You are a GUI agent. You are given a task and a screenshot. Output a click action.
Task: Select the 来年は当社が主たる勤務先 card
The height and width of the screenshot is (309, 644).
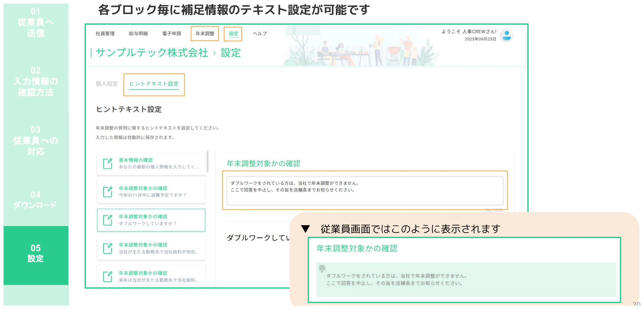[x=151, y=277]
